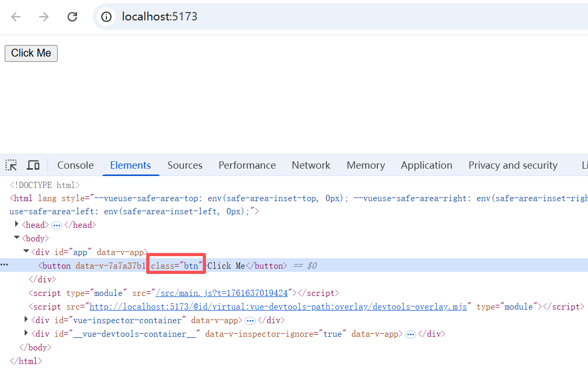The height and width of the screenshot is (385, 588).
Task: Select the <!DOCTYPE html> line
Action: click(x=45, y=185)
